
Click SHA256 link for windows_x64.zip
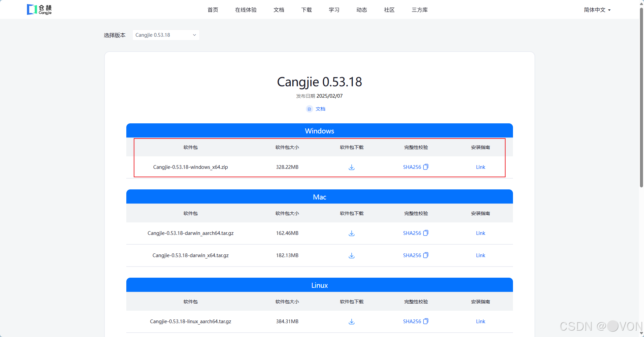[412, 167]
